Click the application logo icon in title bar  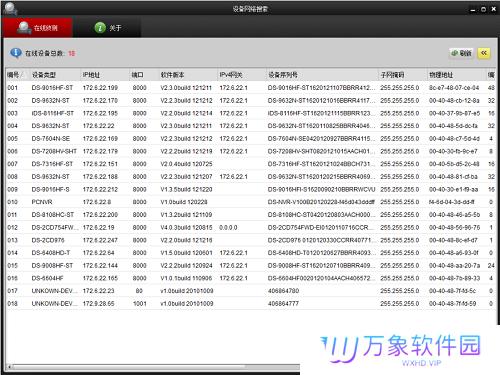[11, 8]
